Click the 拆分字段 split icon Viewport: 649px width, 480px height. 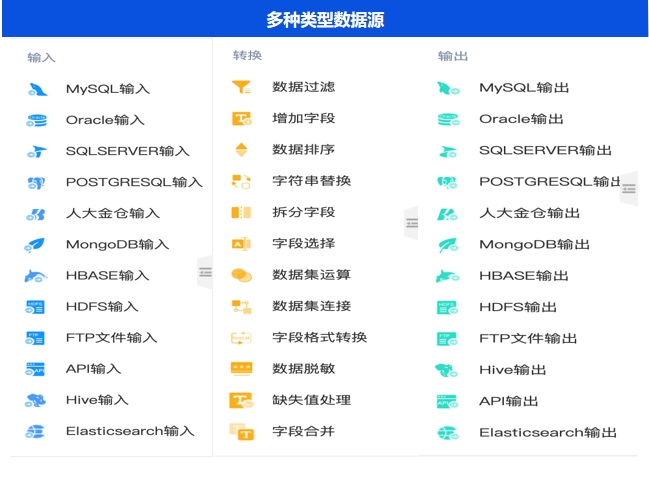(241, 212)
